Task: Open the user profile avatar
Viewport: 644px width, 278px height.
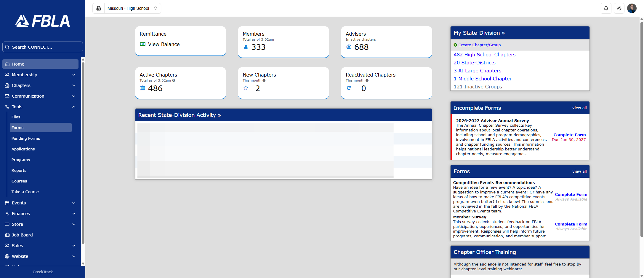Action: (x=632, y=8)
